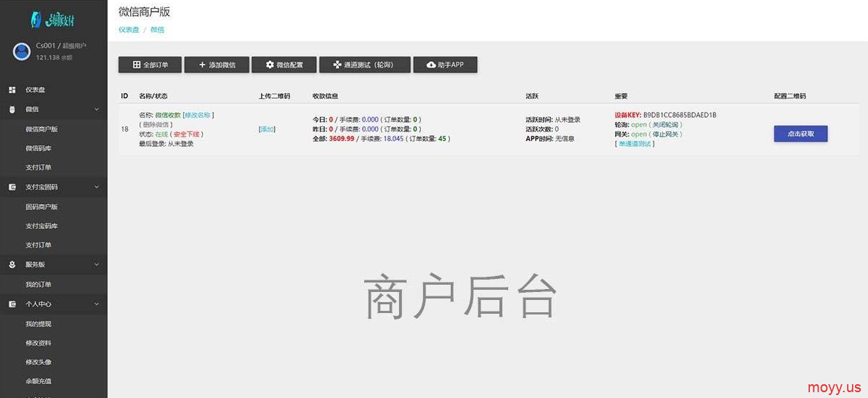The height and width of the screenshot is (398, 868).
Task: Click total amount 3609.99
Action: coord(342,139)
